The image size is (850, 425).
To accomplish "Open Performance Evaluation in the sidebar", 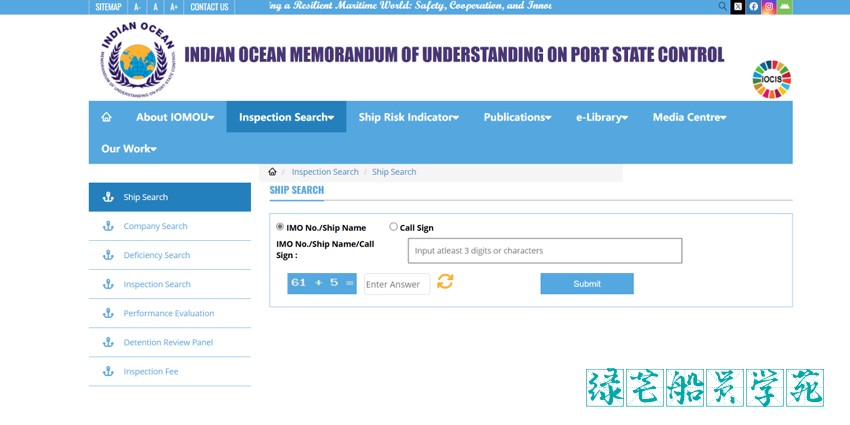I will [x=170, y=313].
